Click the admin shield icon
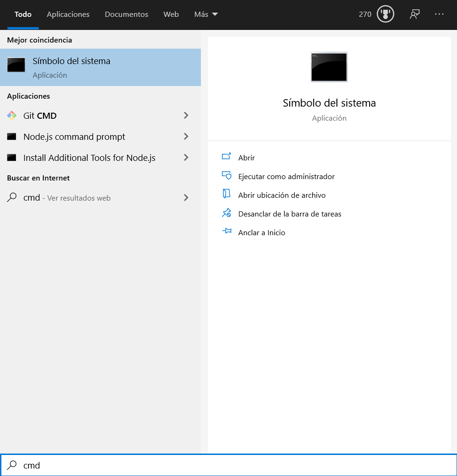Viewport: 457px width, 476px height. 227,176
